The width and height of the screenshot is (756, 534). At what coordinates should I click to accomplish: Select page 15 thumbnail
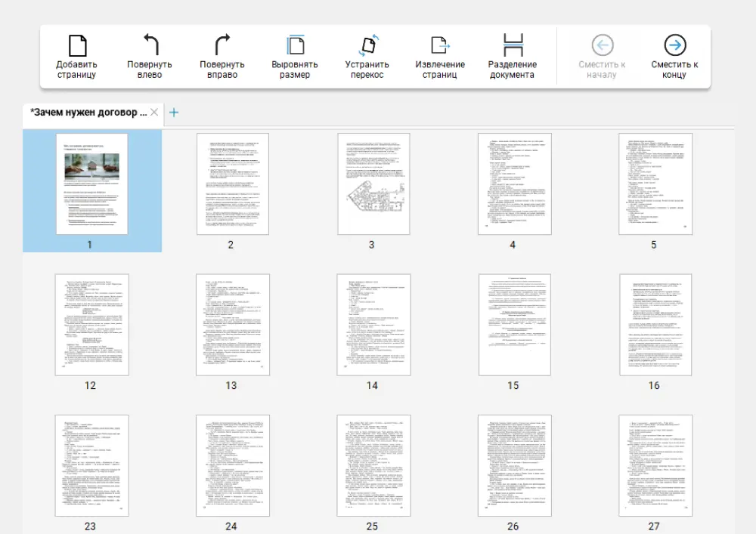coord(514,325)
